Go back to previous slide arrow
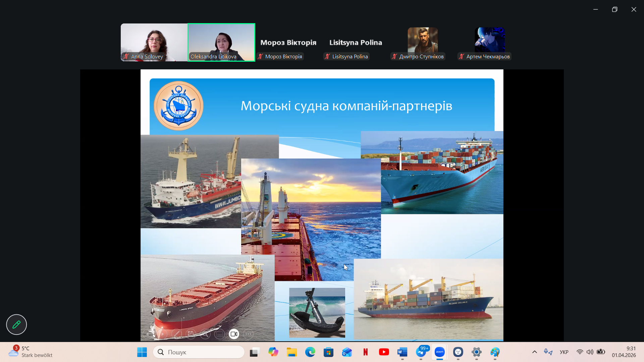The width and height of the screenshot is (644, 362). tap(148, 334)
